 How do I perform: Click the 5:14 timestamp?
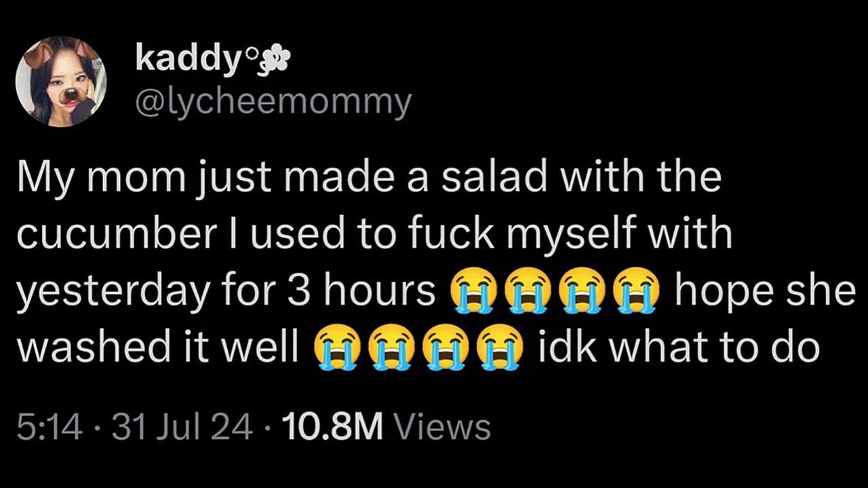48,428
